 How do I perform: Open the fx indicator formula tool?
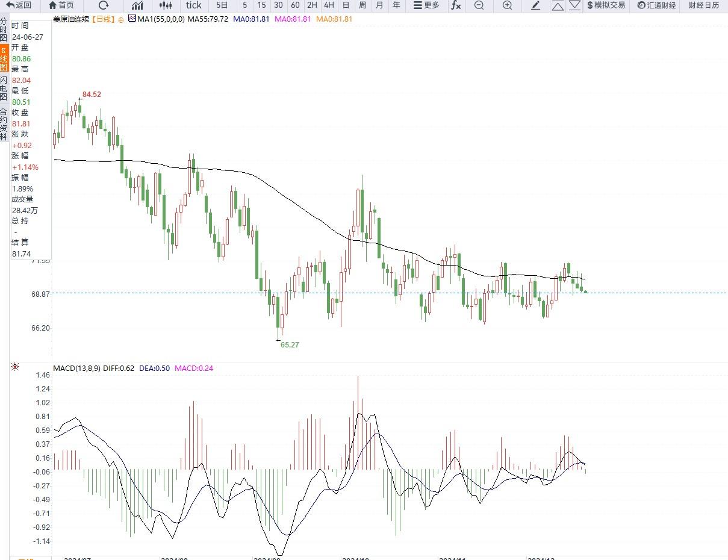[456, 5]
